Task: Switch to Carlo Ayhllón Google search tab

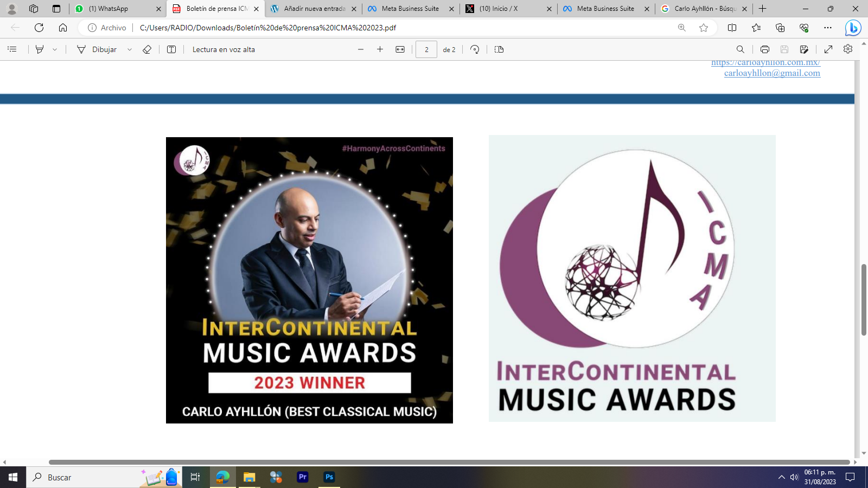Action: [704, 9]
